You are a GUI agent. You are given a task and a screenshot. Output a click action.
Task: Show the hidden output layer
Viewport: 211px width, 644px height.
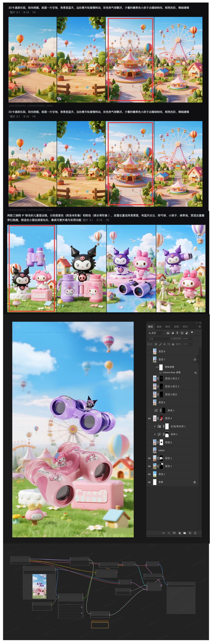(x=149, y=450)
